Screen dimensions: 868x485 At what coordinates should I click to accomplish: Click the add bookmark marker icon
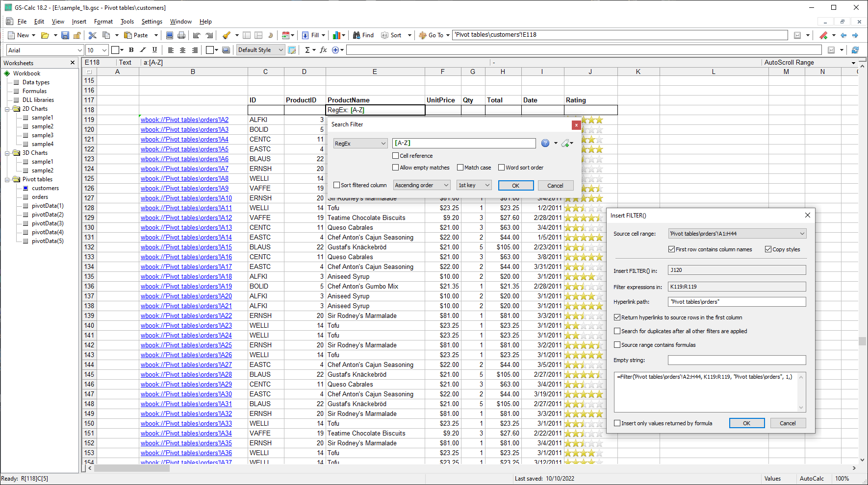coord(823,35)
